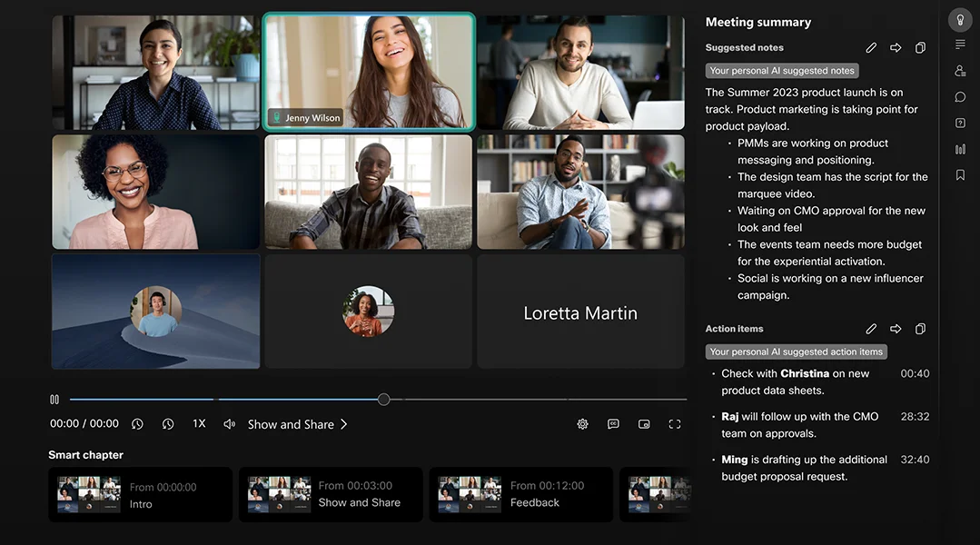This screenshot has height=545, width=980.
Task: Select the Meeting summary lightbulb tab
Action: point(960,19)
